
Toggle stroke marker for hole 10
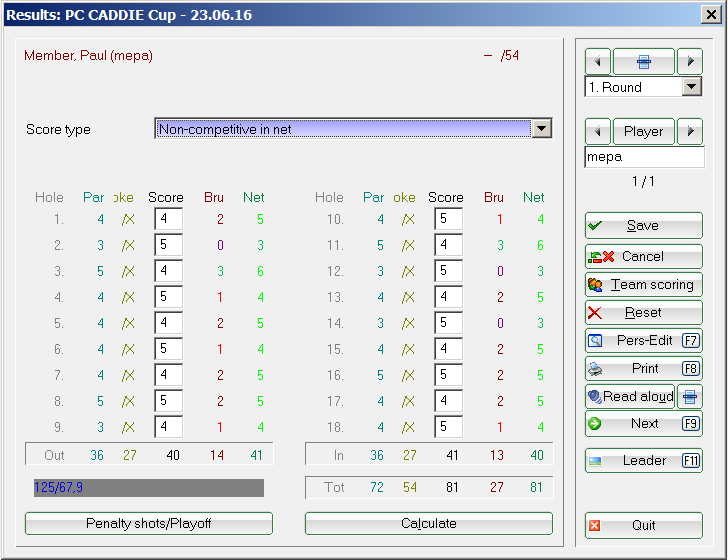click(x=408, y=219)
